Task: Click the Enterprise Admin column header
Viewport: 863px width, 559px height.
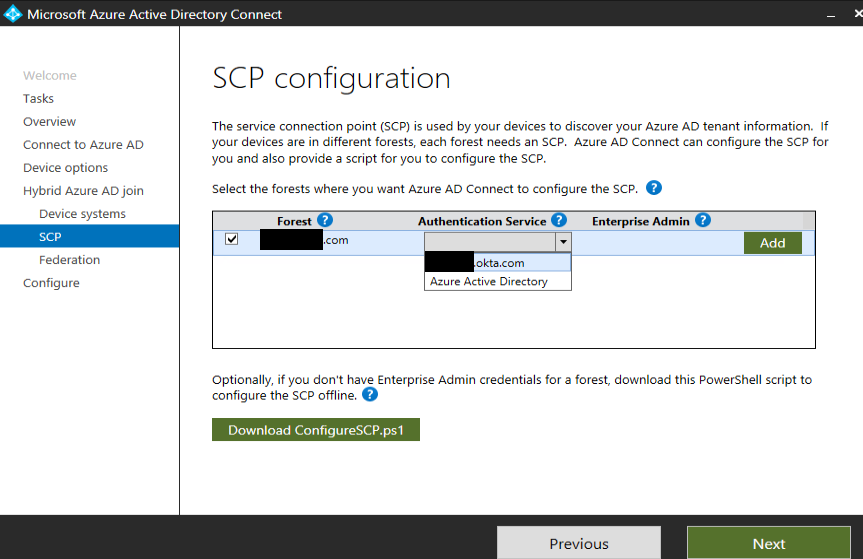Action: (x=641, y=221)
